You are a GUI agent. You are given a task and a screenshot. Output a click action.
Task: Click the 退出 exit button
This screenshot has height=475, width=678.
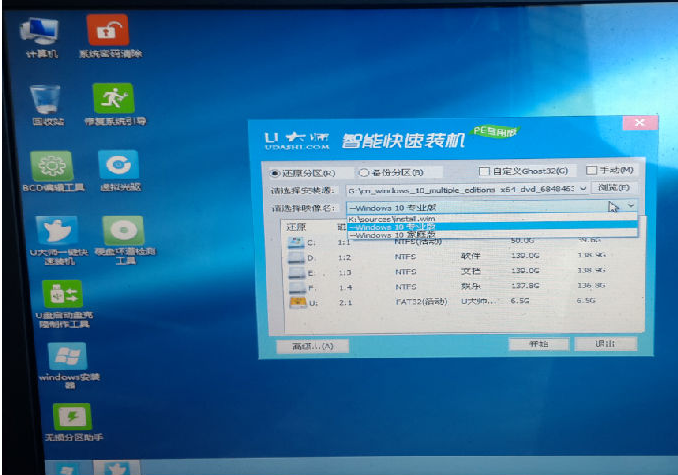pyautogui.click(x=605, y=344)
